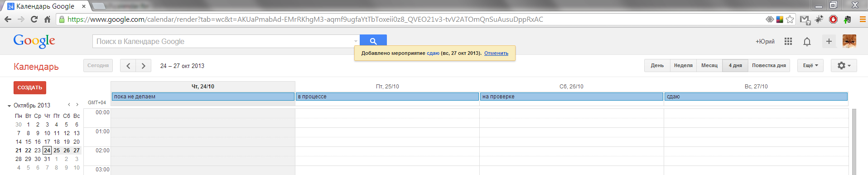Image resolution: width=868 pixels, height=175 pixels.
Task: Open the сдаю link in notification
Action: coord(433,53)
